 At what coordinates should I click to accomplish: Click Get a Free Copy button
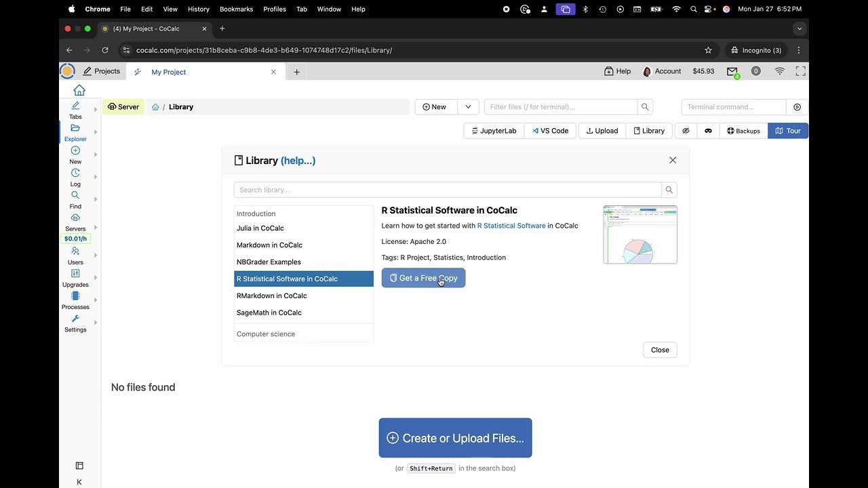(423, 278)
